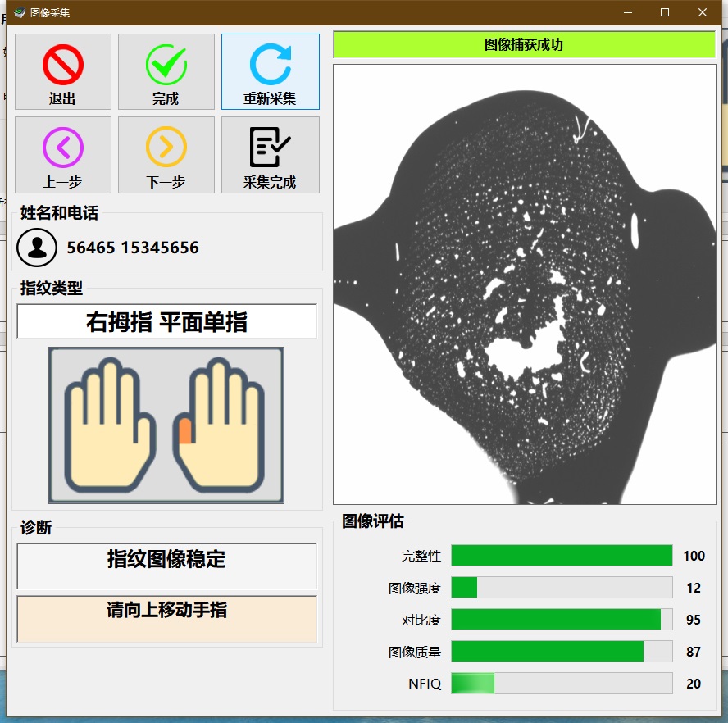Click the 采集完成 checklist icon
The image size is (728, 723).
(x=270, y=148)
